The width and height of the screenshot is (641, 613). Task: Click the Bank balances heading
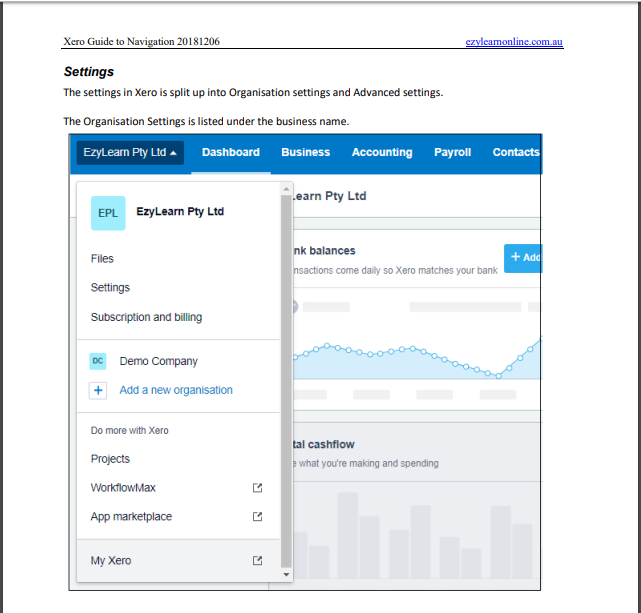(x=324, y=251)
